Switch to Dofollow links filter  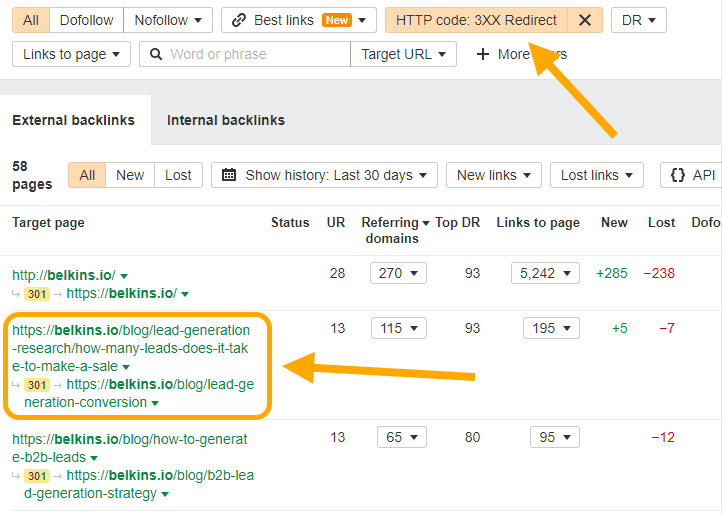(x=86, y=19)
